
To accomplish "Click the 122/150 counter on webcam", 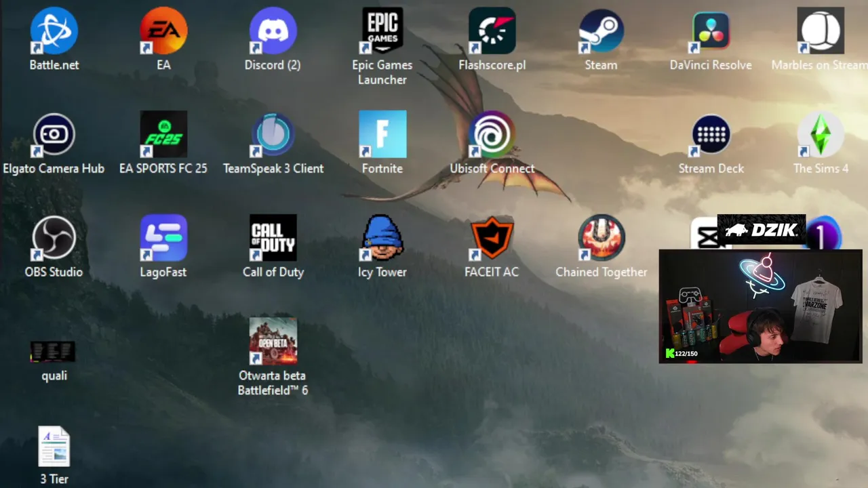I will pos(682,354).
